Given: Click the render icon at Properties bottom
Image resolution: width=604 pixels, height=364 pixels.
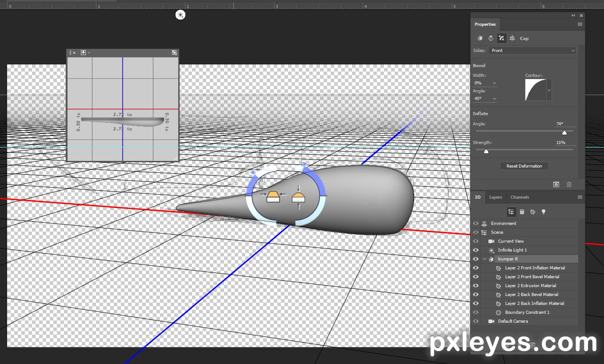Looking at the screenshot, I should pos(556,184).
